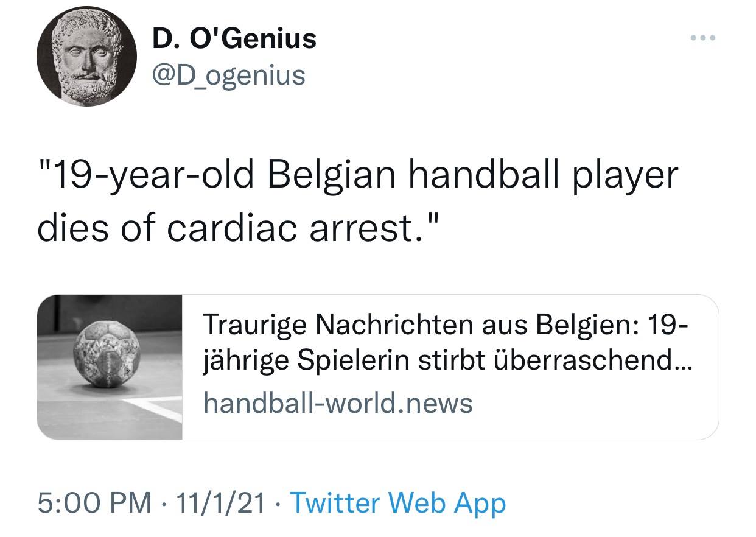Viewport: 756px width, 537px height.
Task: Click the display name D. O'Genius
Action: 234,39
